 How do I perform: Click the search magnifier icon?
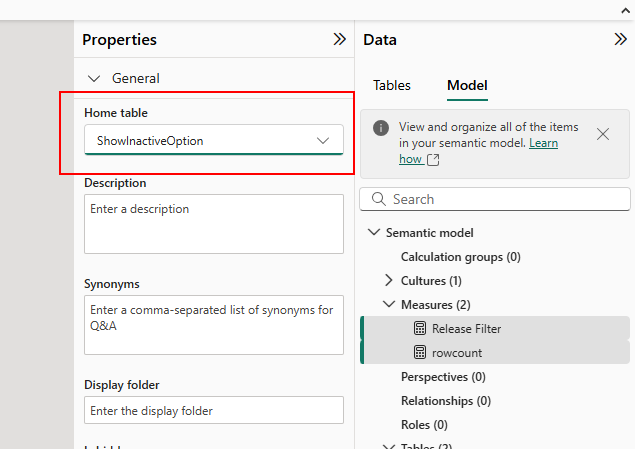point(379,199)
